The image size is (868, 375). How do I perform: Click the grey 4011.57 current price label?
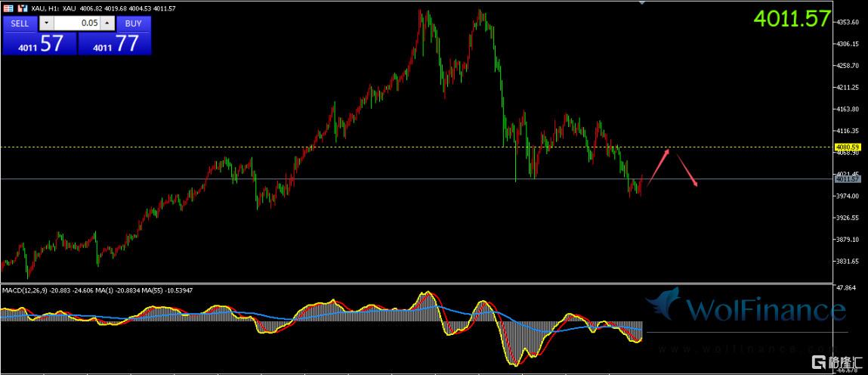847,179
